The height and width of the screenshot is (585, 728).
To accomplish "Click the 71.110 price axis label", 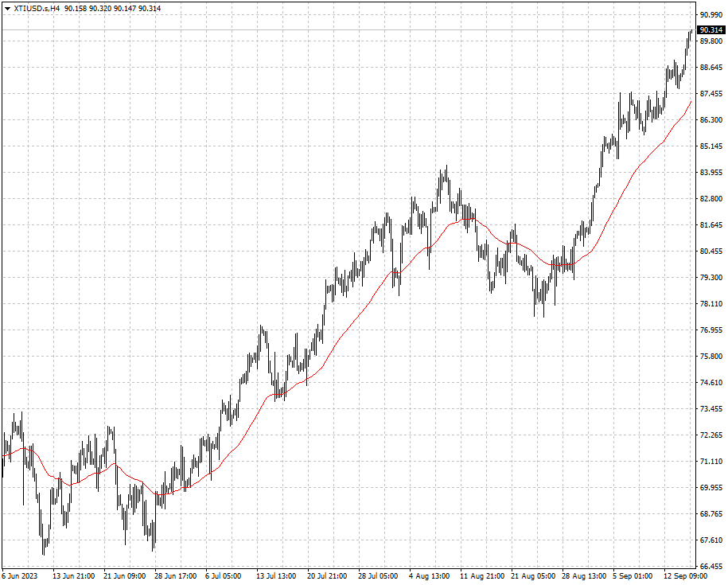I will 710,462.
